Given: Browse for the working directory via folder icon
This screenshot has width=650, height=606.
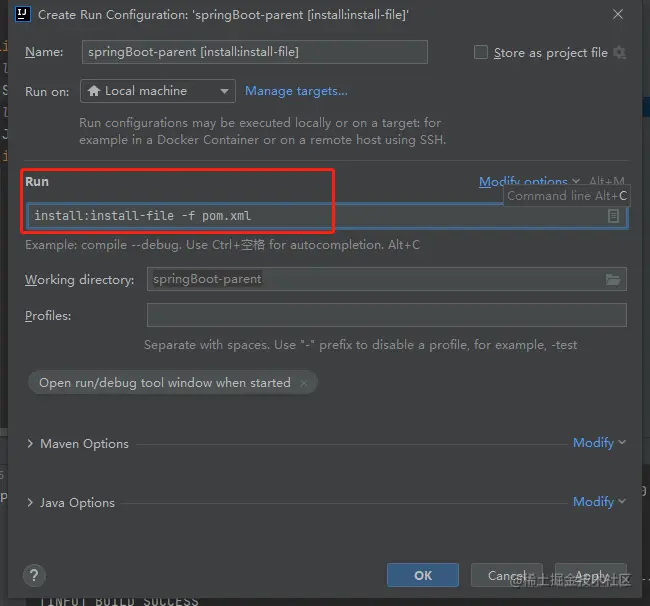Looking at the screenshot, I should (x=613, y=279).
